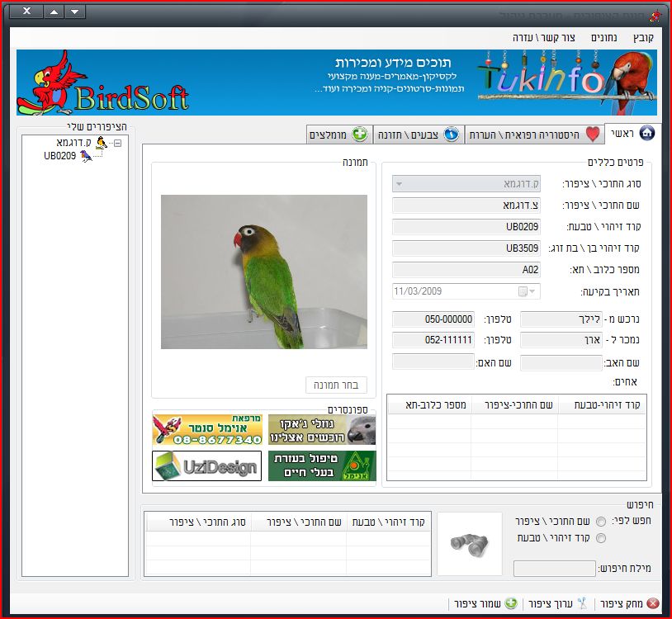Select search by קוד זיהוי \ טבעת radio
Screen dimensions: 672x619
600,538
